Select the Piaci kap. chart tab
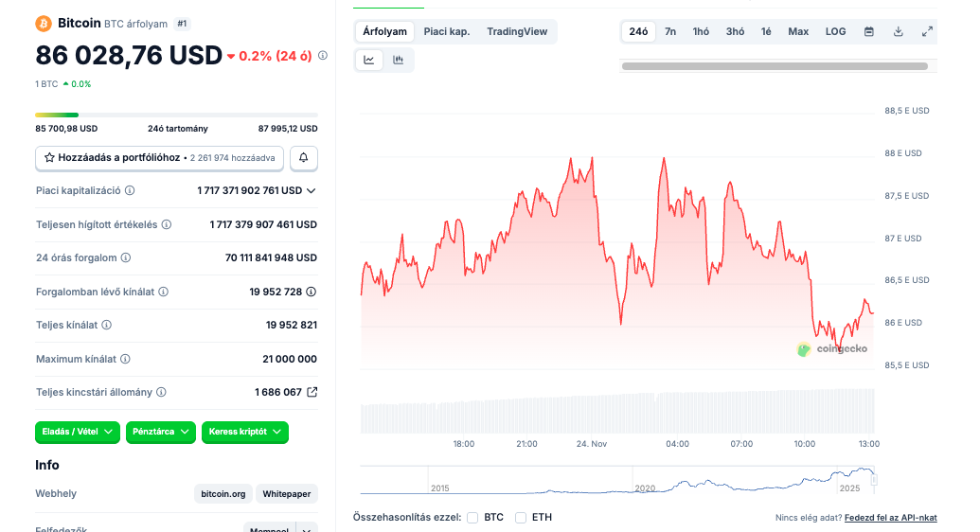 (x=447, y=31)
